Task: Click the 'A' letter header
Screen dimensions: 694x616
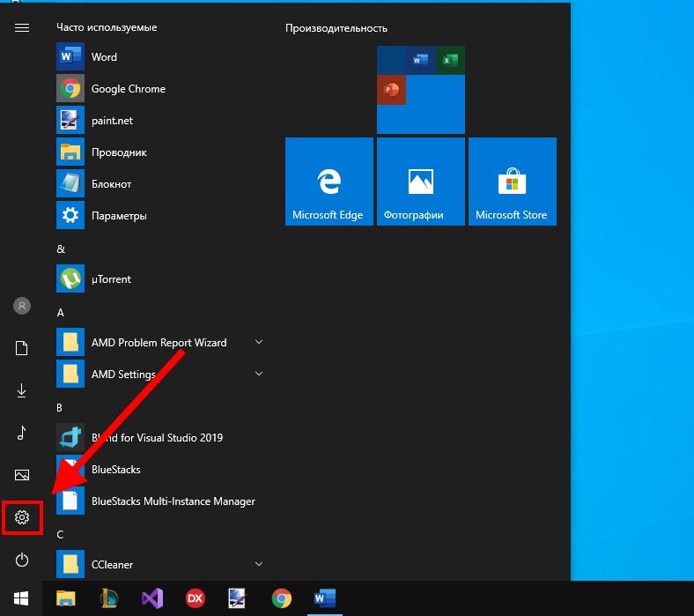Action: [61, 313]
